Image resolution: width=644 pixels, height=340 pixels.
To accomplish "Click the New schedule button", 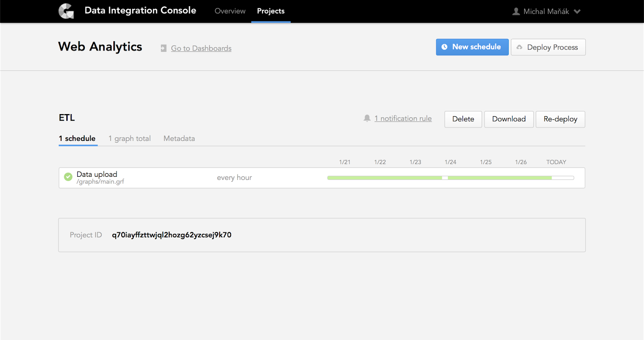I will click(472, 47).
